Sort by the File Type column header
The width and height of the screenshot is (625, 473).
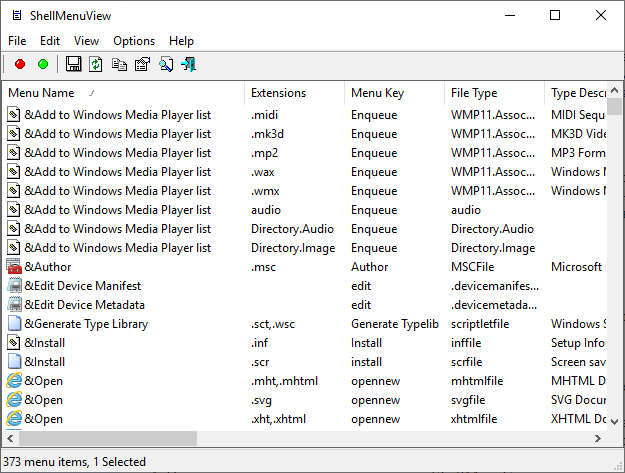pos(495,93)
